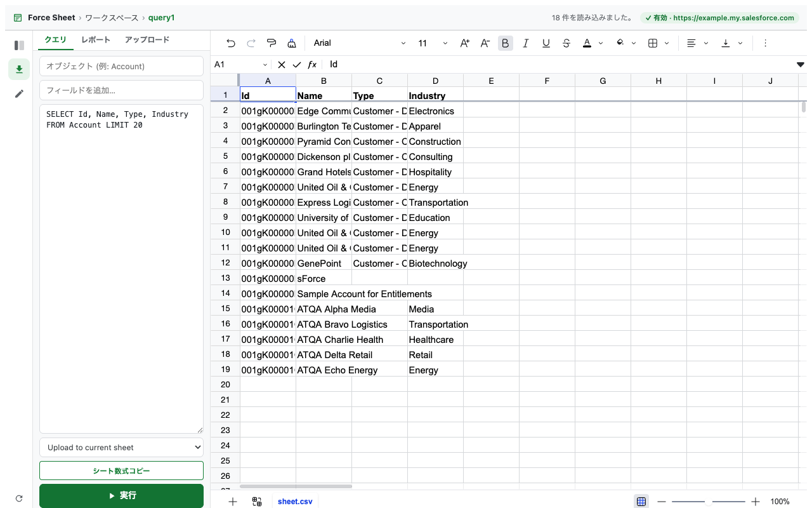The width and height of the screenshot is (812, 508).
Task: Apply the text color A icon
Action: point(587,43)
